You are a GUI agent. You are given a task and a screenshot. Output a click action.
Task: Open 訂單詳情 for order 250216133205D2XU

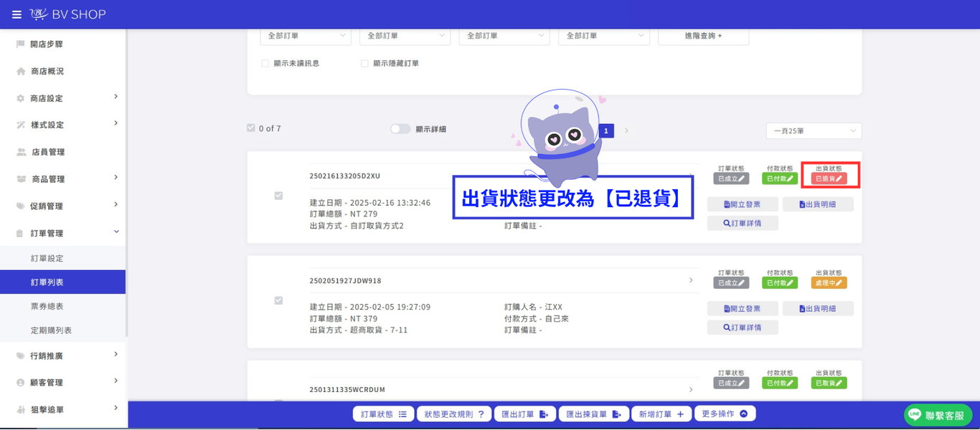[743, 224]
